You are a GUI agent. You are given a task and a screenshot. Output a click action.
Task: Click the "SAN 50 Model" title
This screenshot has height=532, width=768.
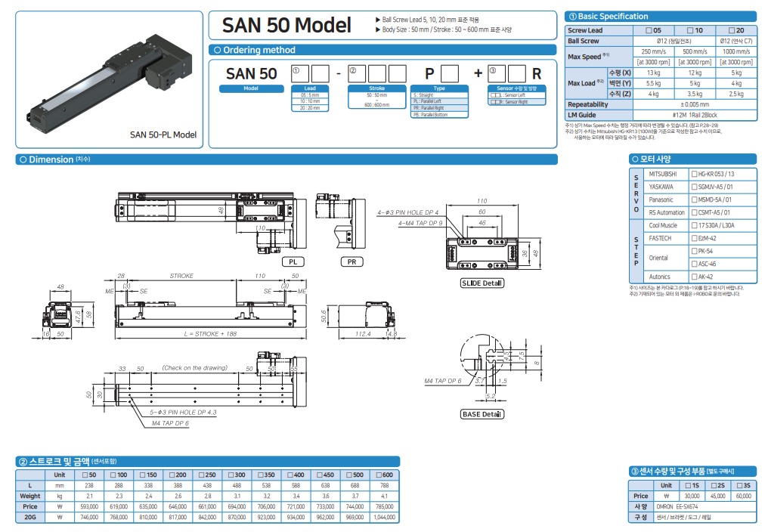coord(287,25)
